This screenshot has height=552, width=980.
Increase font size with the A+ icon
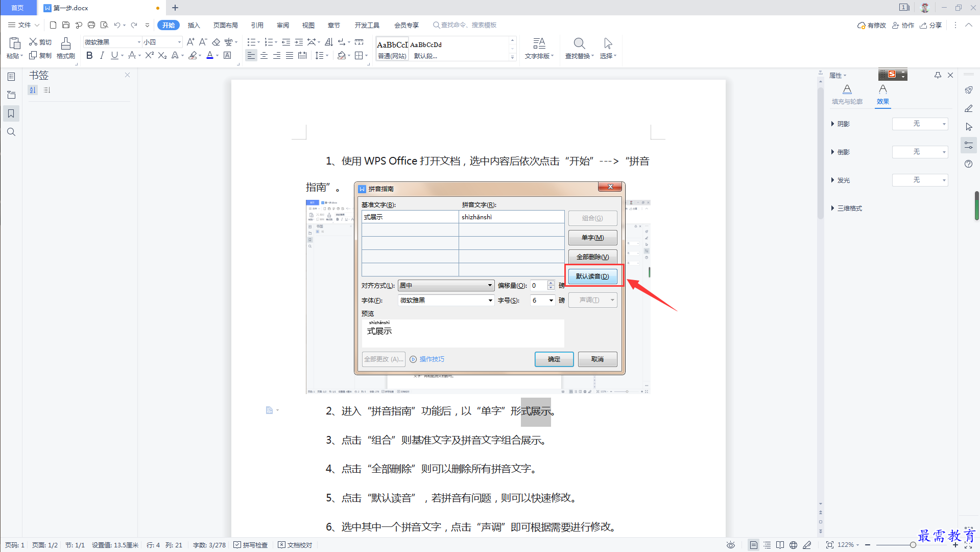coord(190,42)
